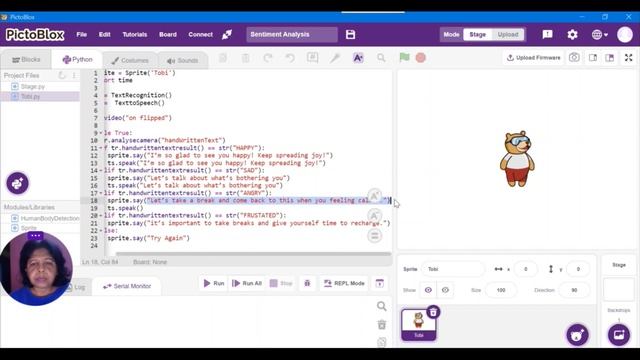Open the File menu
The image size is (640, 360).
(x=81, y=35)
